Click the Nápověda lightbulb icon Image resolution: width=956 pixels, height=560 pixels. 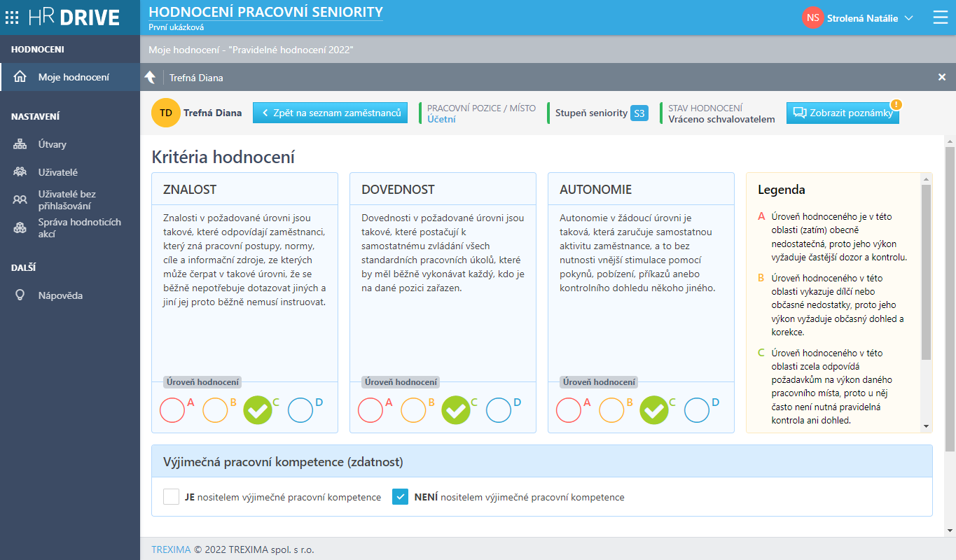[20, 295]
